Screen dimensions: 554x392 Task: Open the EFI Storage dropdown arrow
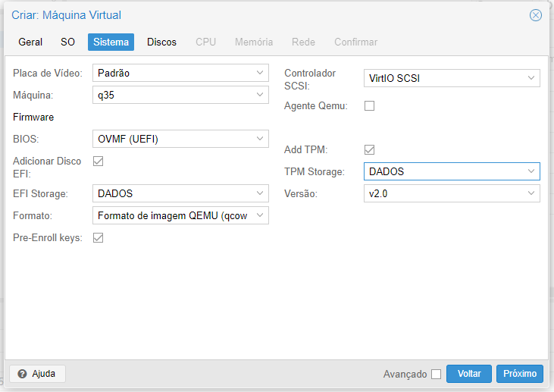(260, 193)
